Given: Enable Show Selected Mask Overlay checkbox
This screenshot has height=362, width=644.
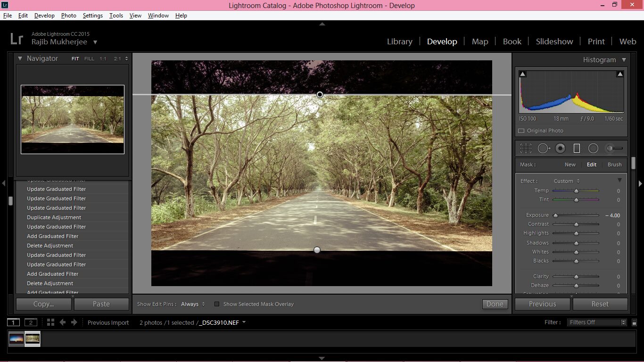Looking at the screenshot, I should click(217, 304).
